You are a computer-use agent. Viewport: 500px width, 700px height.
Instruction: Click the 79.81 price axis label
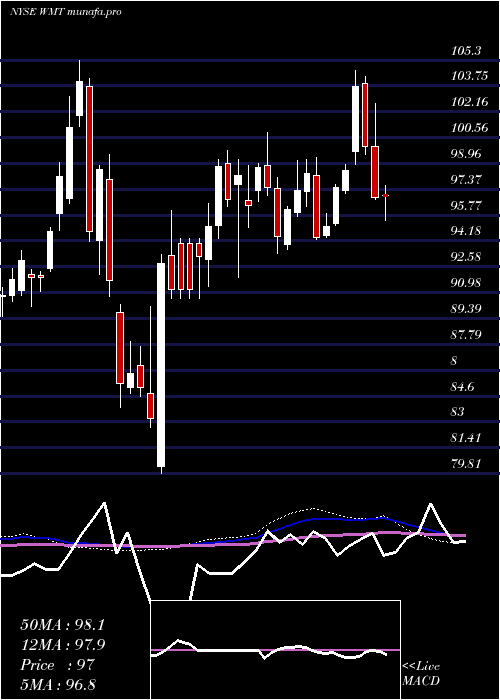(466, 464)
